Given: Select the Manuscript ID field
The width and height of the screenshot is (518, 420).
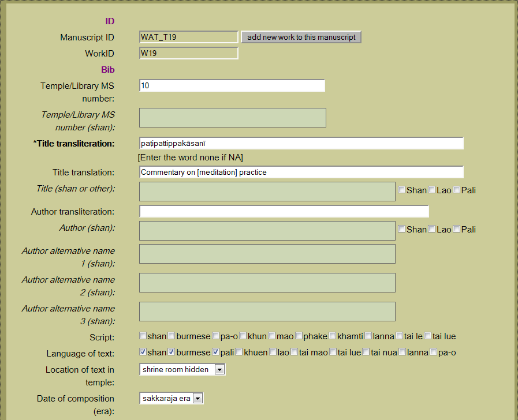Looking at the screenshot, I should coord(189,37).
